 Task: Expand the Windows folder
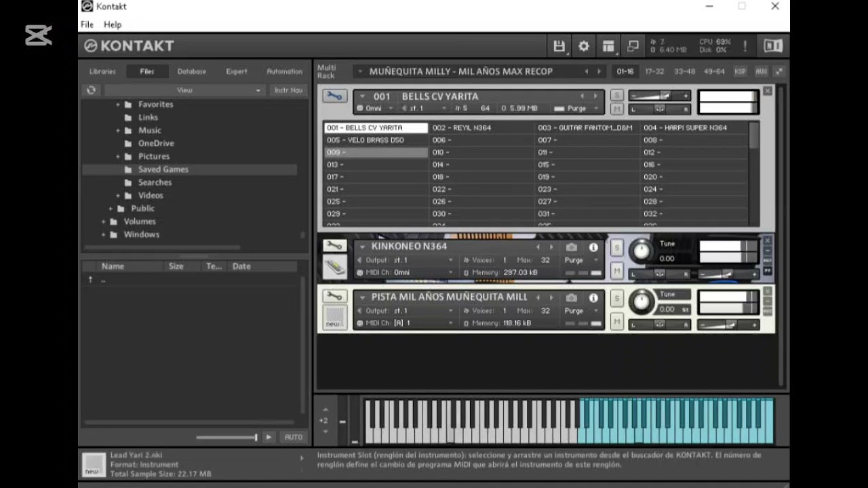pos(104,235)
